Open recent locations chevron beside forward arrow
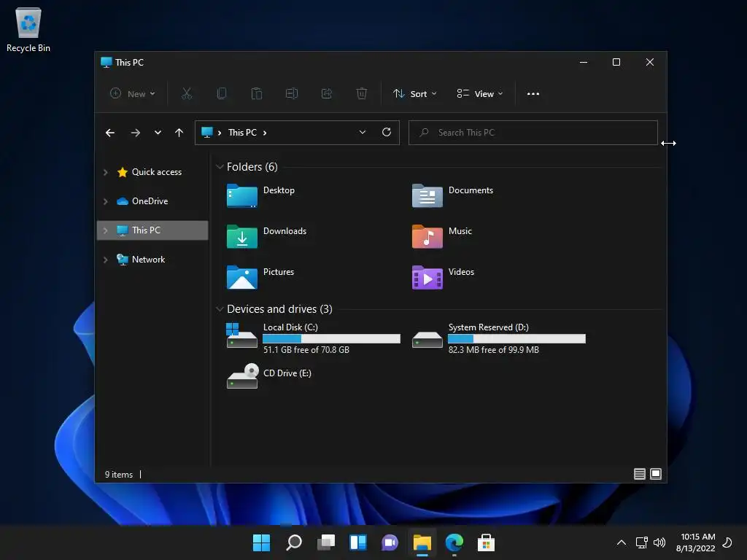Image resolution: width=747 pixels, height=560 pixels. [158, 133]
